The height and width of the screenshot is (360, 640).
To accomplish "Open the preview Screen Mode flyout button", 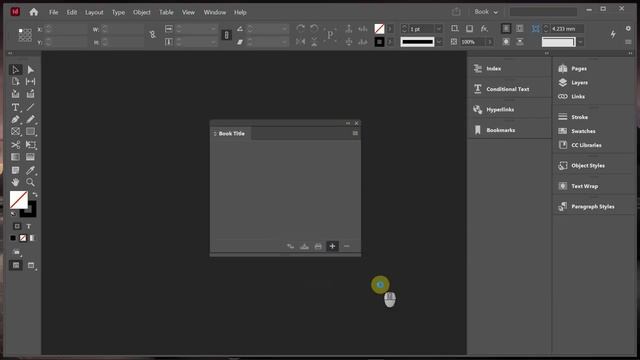I will tap(31, 266).
